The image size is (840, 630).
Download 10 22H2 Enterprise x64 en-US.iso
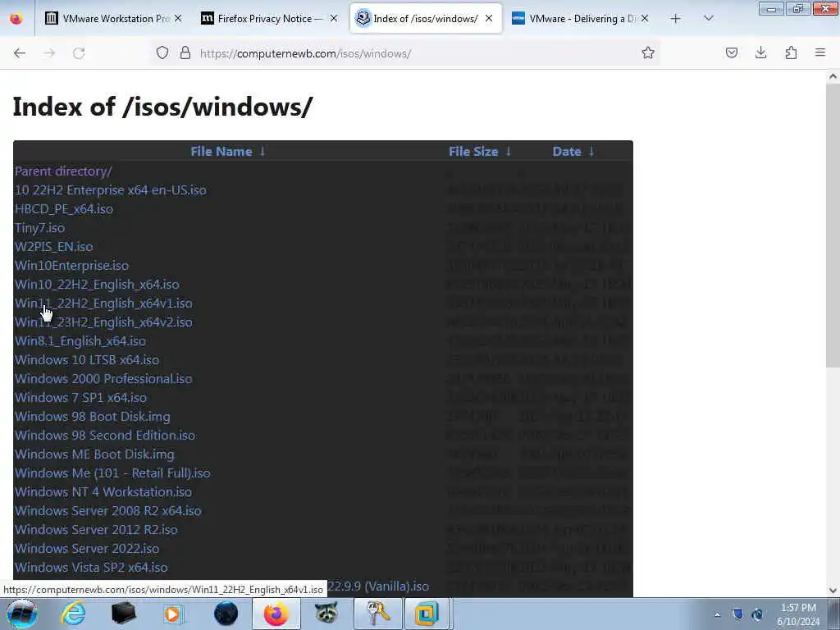tap(111, 190)
